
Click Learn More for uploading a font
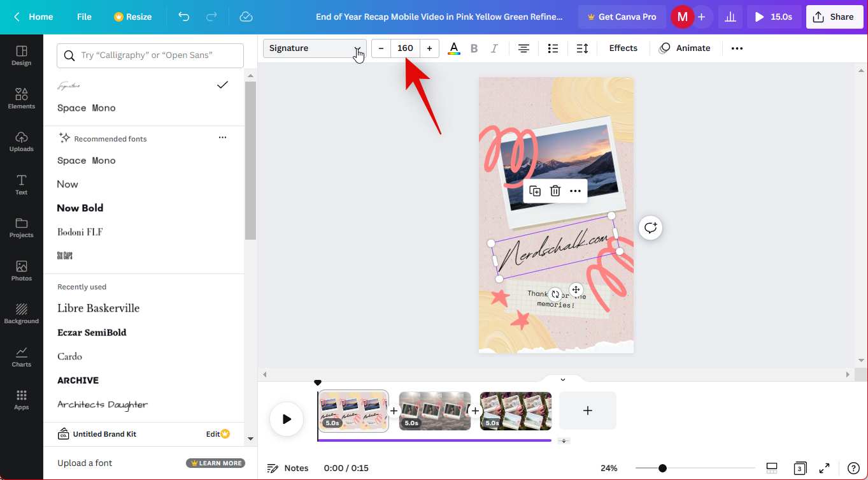[x=215, y=463]
